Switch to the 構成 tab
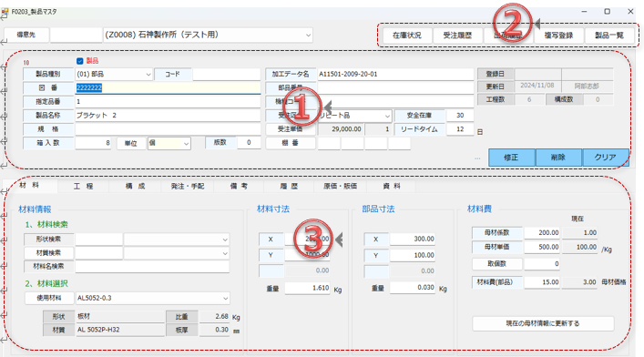 [135, 186]
